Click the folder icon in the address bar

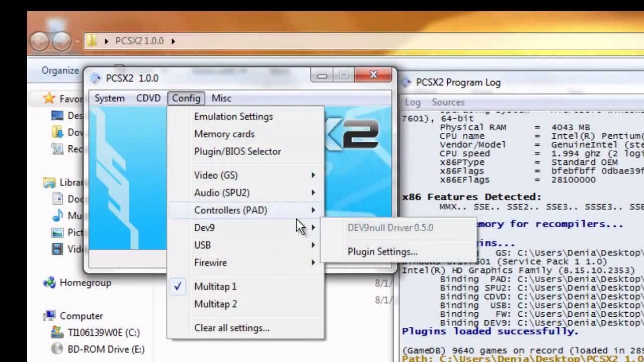92,41
